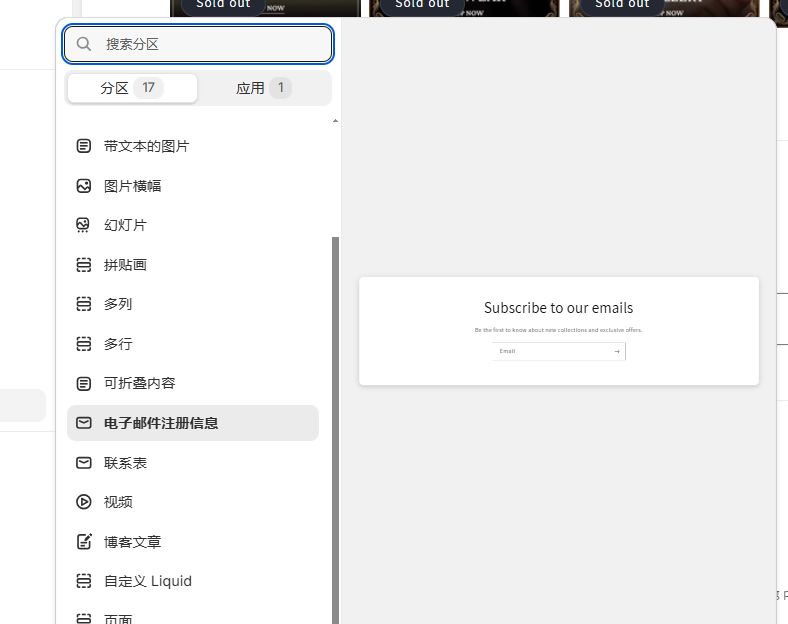Select the 带文本的图片 section
Image resolution: width=788 pixels, height=624 pixels.
click(x=193, y=146)
